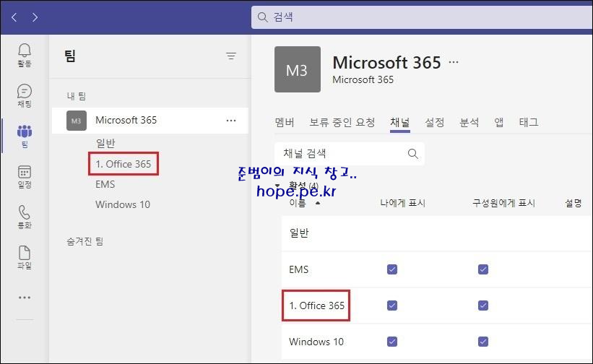Screen dimensions: 593x364
Task: Select the 채널 tab
Action: tap(399, 122)
